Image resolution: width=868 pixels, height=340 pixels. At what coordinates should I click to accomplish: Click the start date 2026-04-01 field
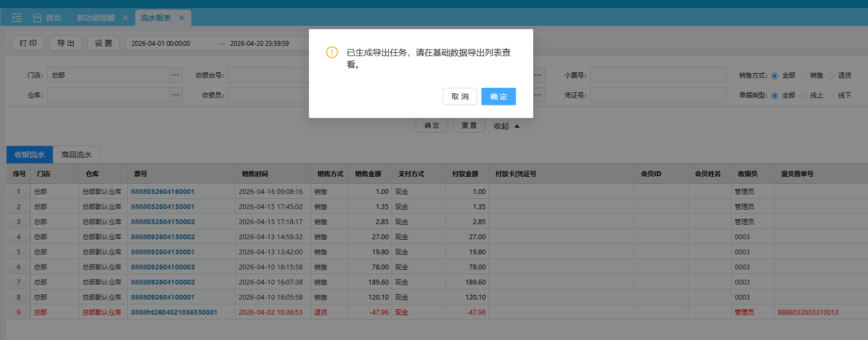pyautogui.click(x=161, y=44)
